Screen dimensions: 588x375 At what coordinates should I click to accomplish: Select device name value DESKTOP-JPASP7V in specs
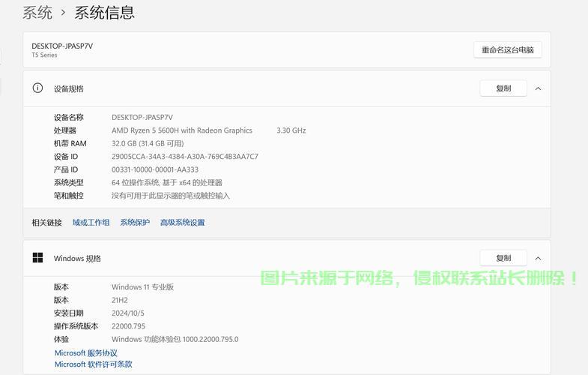[x=142, y=118]
